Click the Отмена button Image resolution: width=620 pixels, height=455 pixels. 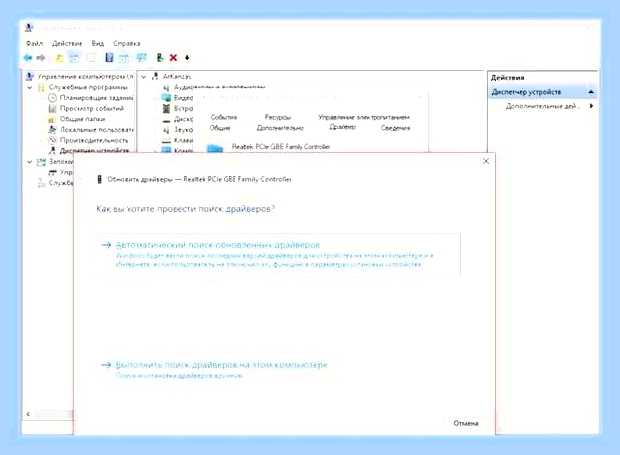pyautogui.click(x=466, y=423)
